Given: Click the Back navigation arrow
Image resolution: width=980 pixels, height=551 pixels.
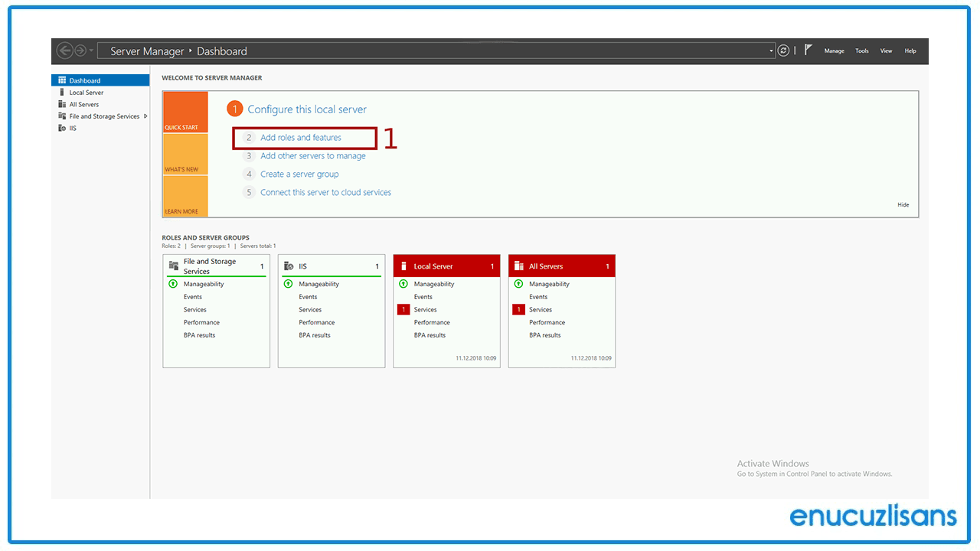Looking at the screenshot, I should tap(65, 51).
